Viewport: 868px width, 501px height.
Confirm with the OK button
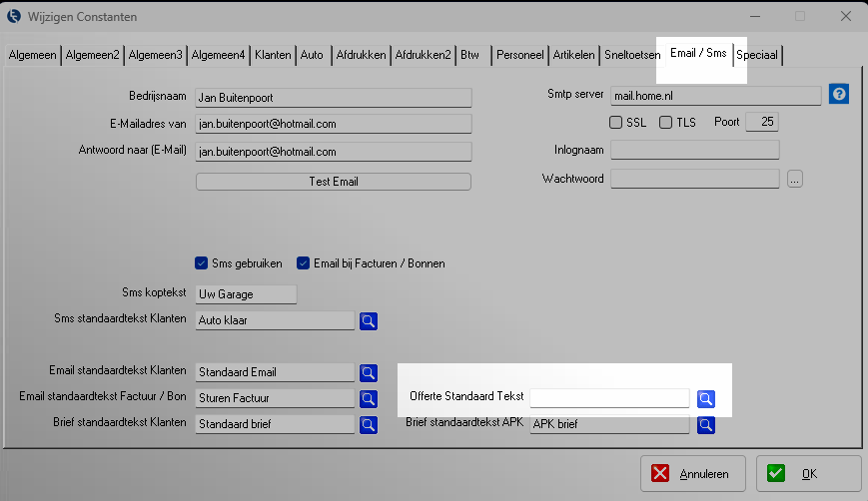tap(808, 474)
